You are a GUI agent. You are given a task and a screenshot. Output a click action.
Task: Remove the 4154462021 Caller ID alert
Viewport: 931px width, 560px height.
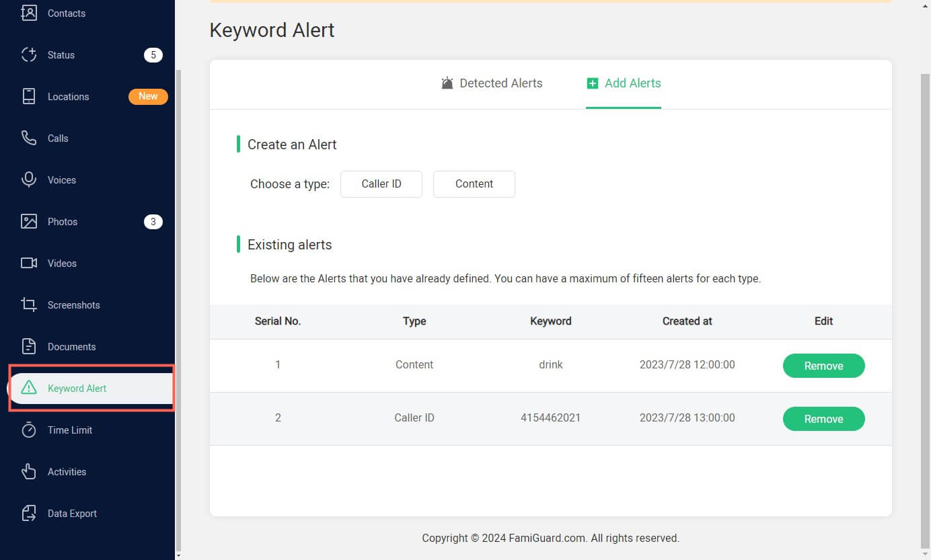click(x=823, y=419)
